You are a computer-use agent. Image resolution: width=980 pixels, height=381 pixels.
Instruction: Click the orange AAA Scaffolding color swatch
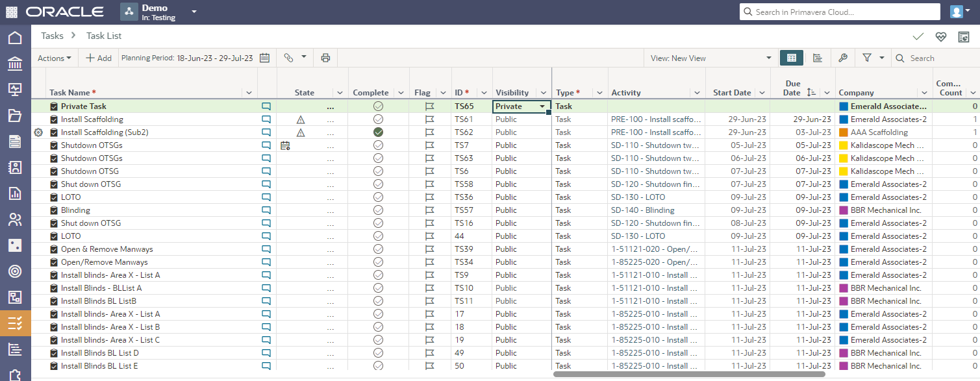tap(844, 132)
